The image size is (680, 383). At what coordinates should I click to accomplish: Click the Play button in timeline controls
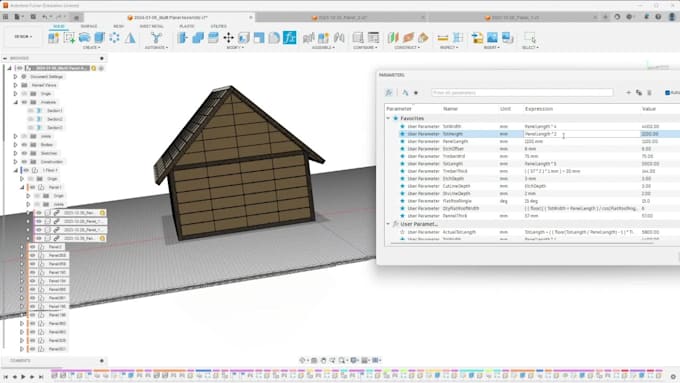pyautogui.click(x=23, y=376)
